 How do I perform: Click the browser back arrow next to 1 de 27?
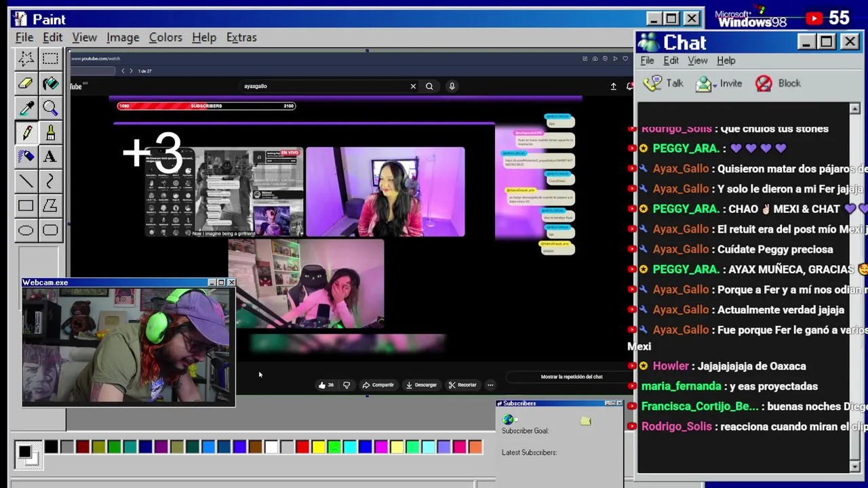(123, 71)
